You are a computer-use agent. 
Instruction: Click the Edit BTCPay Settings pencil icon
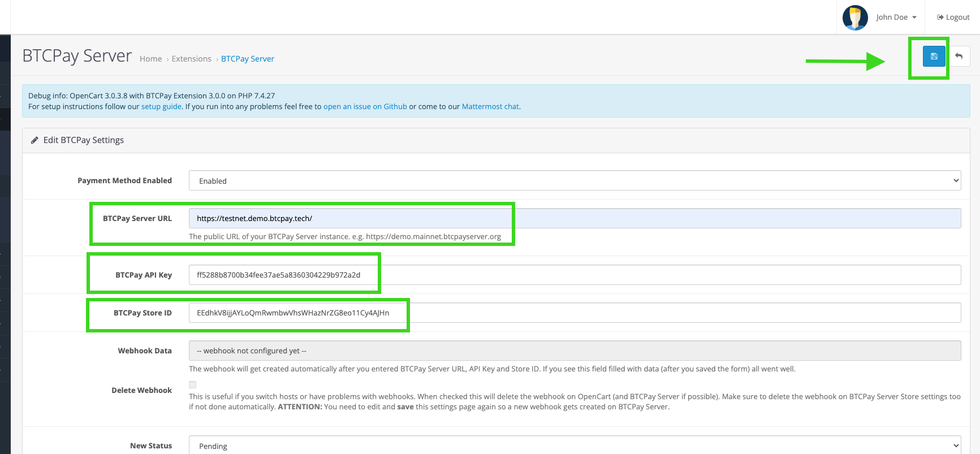[34, 140]
